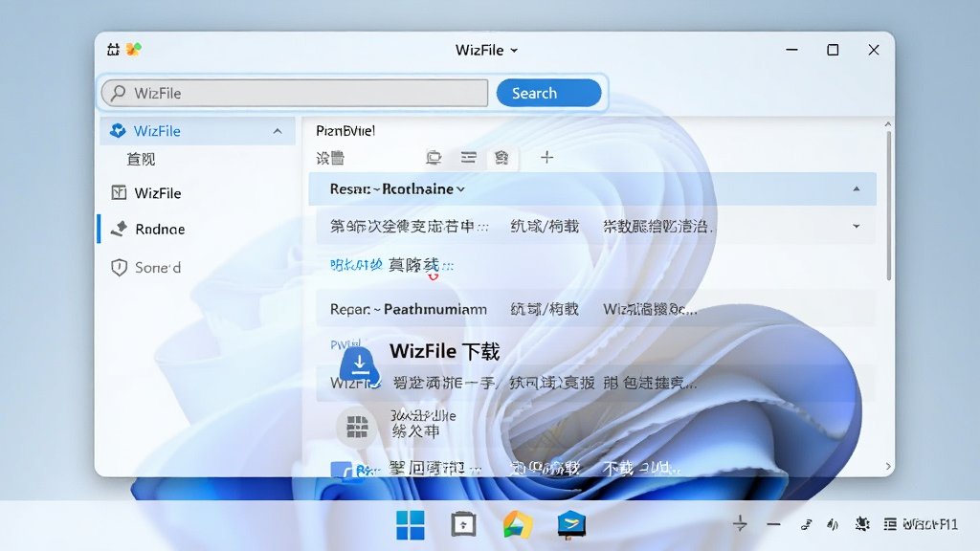Collapse the WizFile sidebar section chevron
This screenshot has width=980, height=551.
click(278, 131)
